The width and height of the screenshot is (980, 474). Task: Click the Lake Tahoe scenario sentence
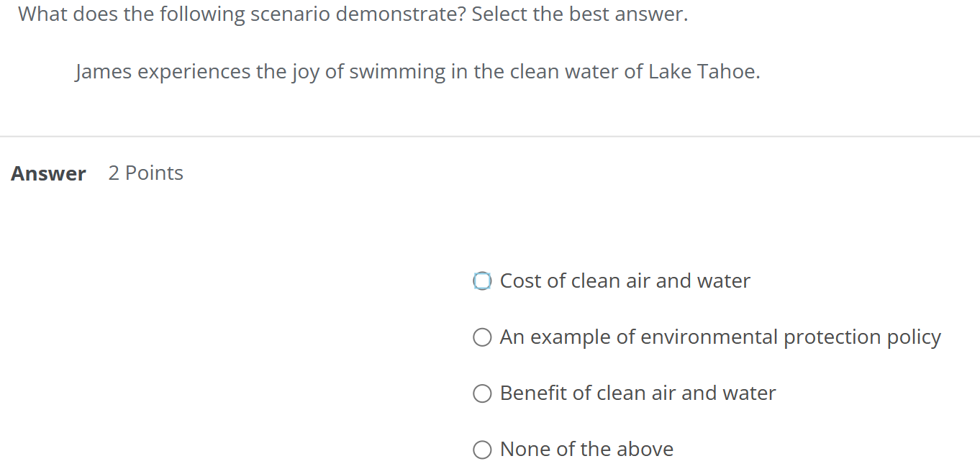(x=417, y=71)
